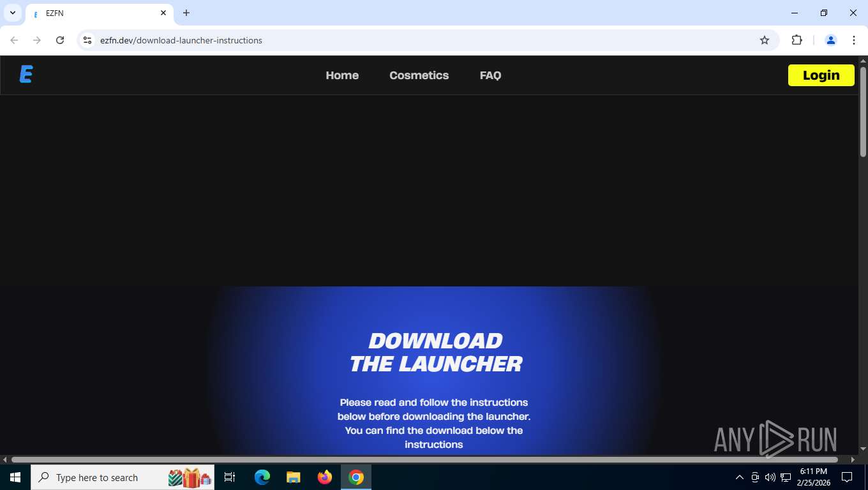Click right arrow of horizontal scrollbar
This screenshot has height=490, width=868.
853,459
